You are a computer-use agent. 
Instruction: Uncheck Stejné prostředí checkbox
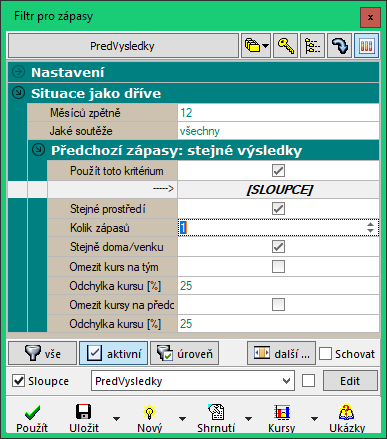click(x=278, y=209)
